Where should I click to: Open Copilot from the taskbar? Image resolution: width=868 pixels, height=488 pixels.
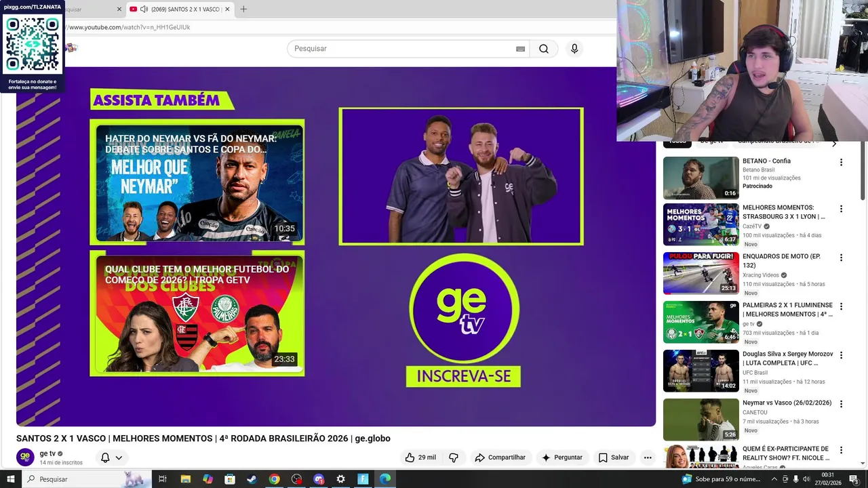click(x=208, y=479)
